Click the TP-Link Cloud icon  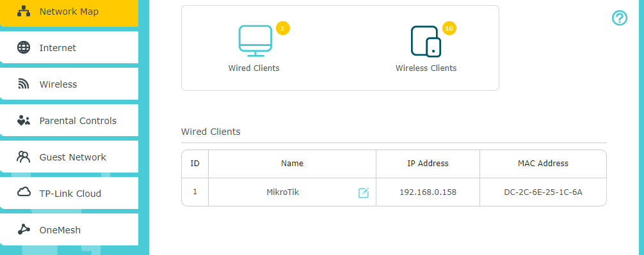[x=24, y=192]
